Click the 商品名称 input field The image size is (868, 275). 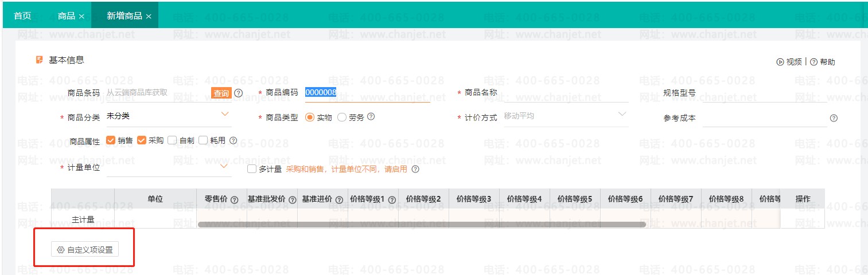coord(566,93)
